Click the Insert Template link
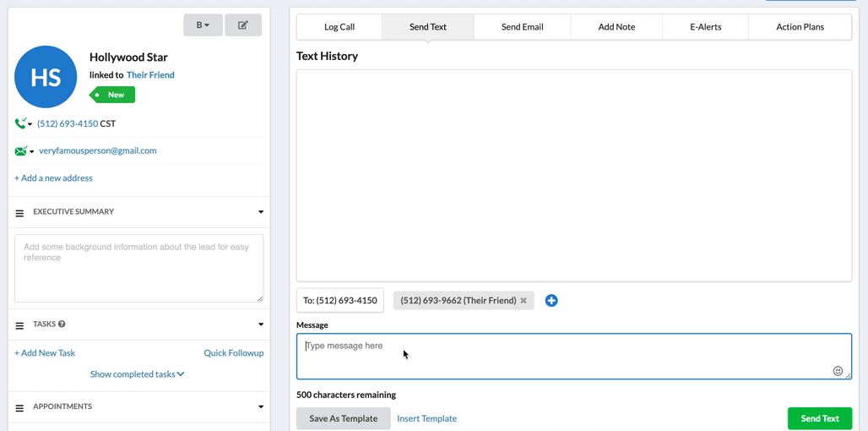The image size is (868, 431). click(426, 418)
